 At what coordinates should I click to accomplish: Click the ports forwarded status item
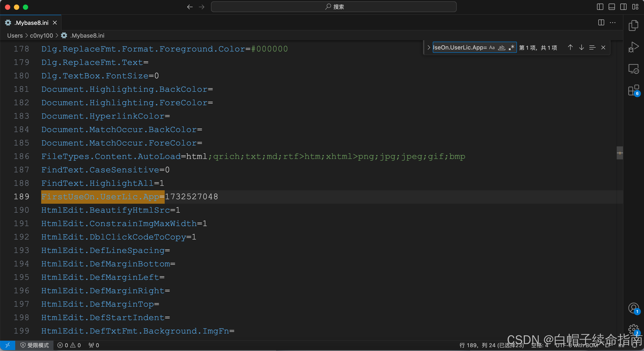click(x=94, y=345)
